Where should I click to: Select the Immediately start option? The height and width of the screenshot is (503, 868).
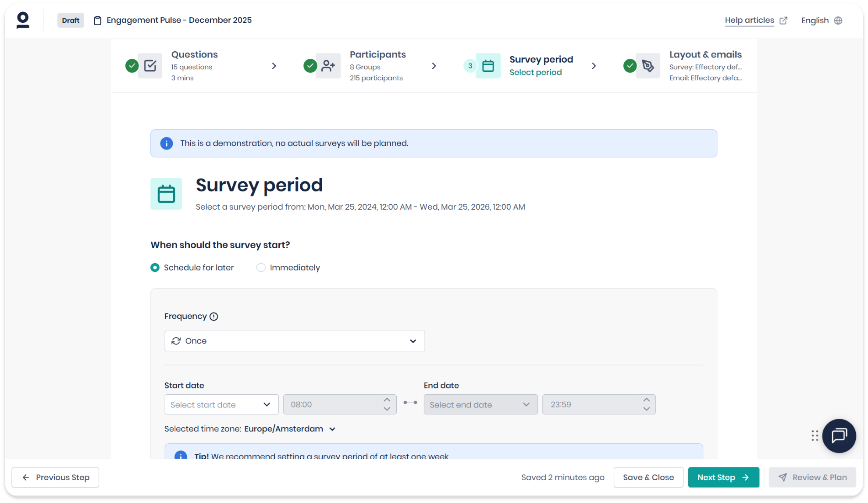pyautogui.click(x=261, y=268)
